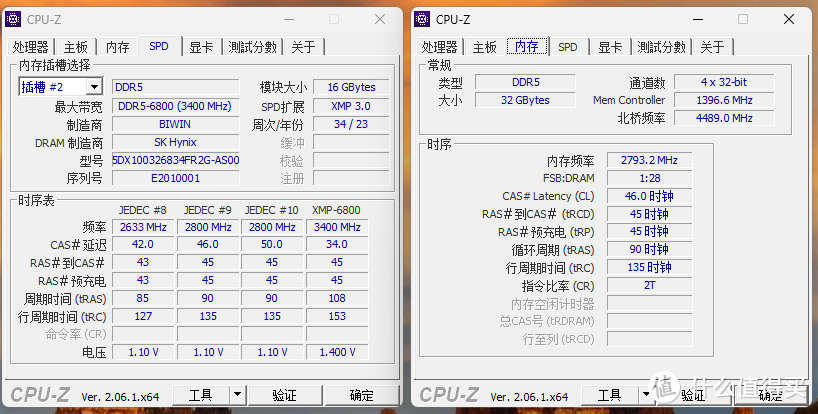Minimize the left CPU-Z window
The image size is (818, 414).
289,19
